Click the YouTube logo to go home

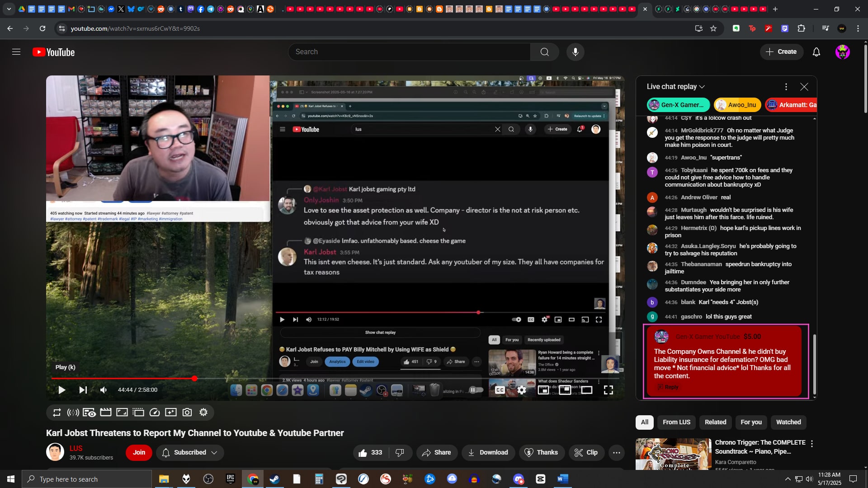(x=53, y=52)
